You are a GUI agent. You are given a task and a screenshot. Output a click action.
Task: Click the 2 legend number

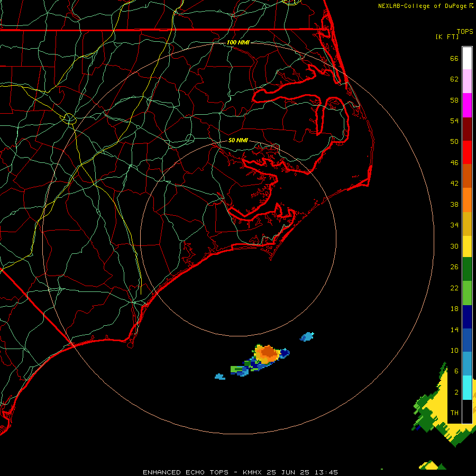click(x=456, y=392)
